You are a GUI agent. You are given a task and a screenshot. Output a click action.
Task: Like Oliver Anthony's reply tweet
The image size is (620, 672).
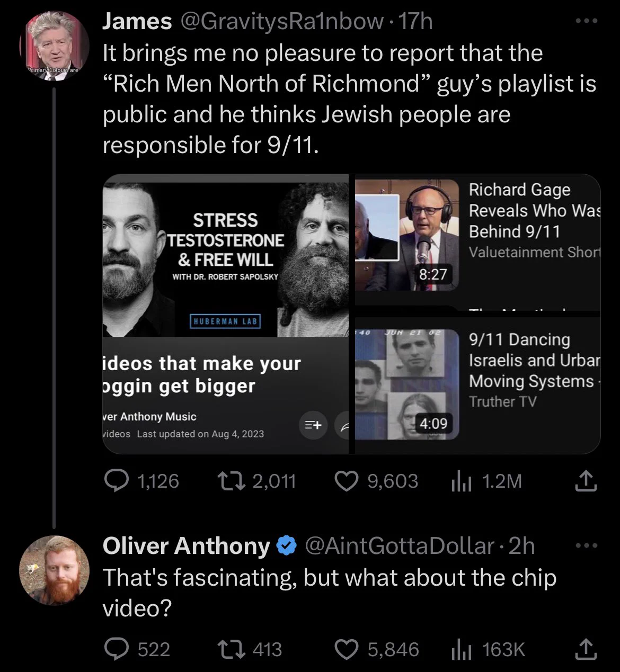coord(347,649)
